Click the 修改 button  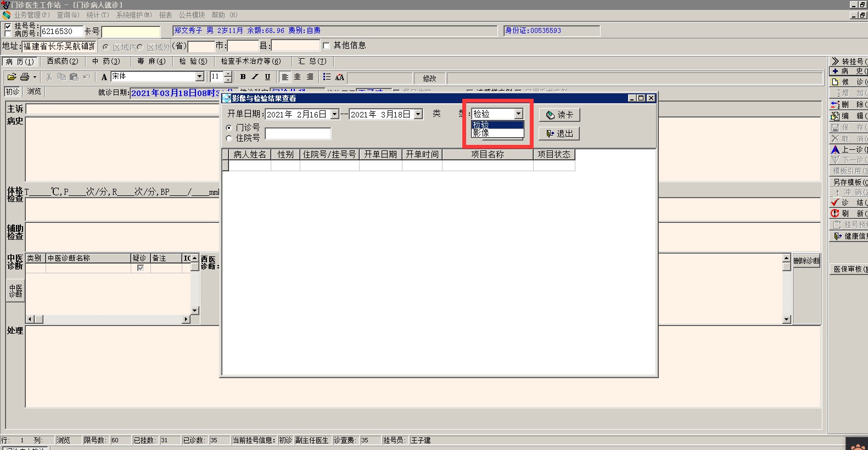(x=429, y=78)
